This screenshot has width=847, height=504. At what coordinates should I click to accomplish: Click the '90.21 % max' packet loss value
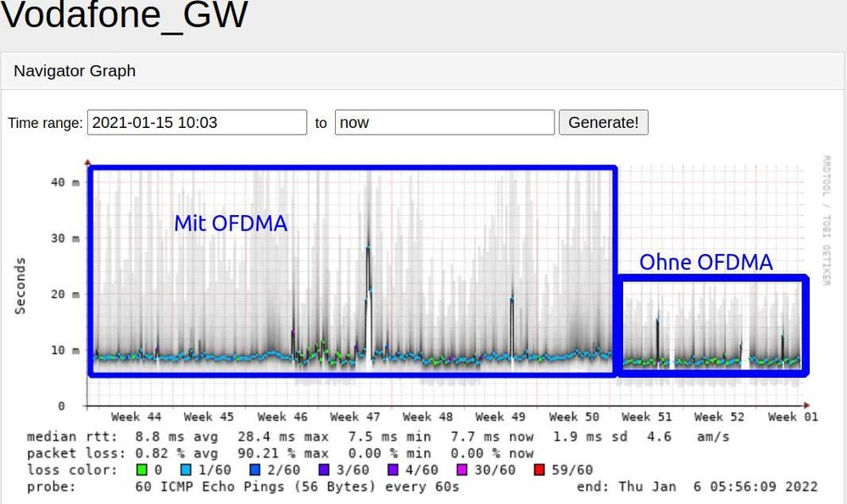point(283,453)
